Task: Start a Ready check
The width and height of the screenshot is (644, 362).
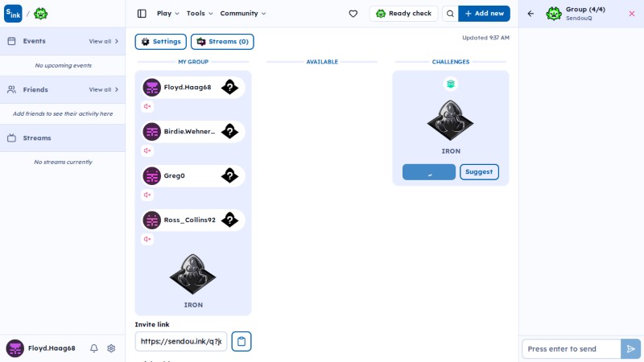Action: tap(404, 14)
